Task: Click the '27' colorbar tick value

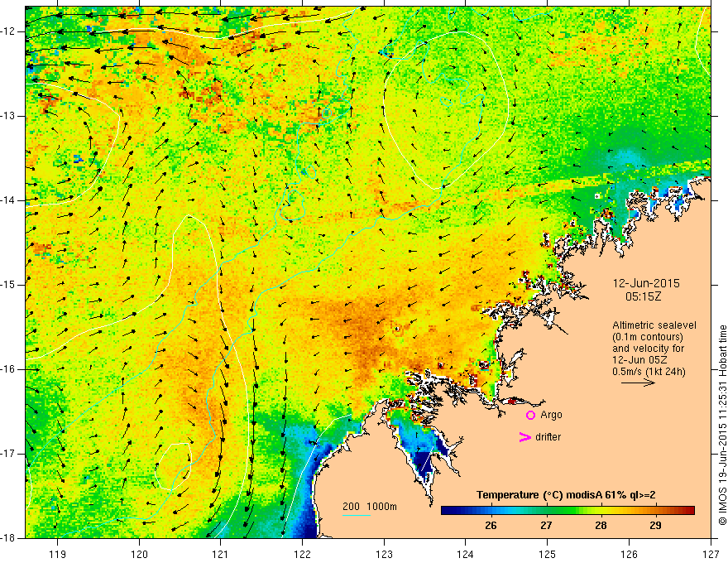Action: click(x=546, y=526)
